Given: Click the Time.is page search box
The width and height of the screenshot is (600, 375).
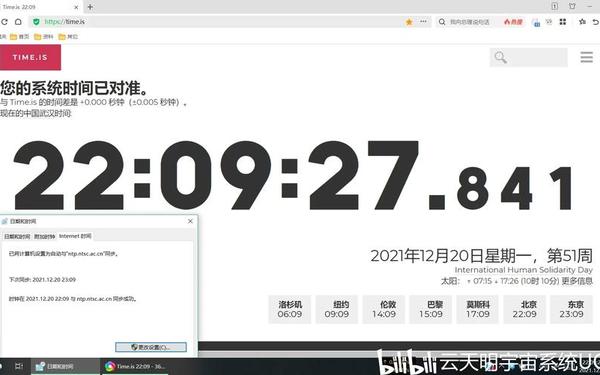Looking at the screenshot, I should tap(528, 57).
